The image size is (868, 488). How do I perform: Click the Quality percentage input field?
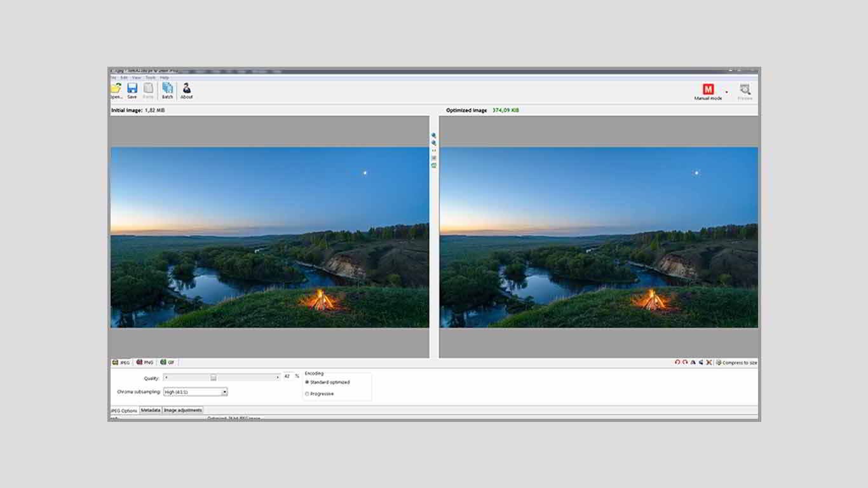[x=287, y=376]
